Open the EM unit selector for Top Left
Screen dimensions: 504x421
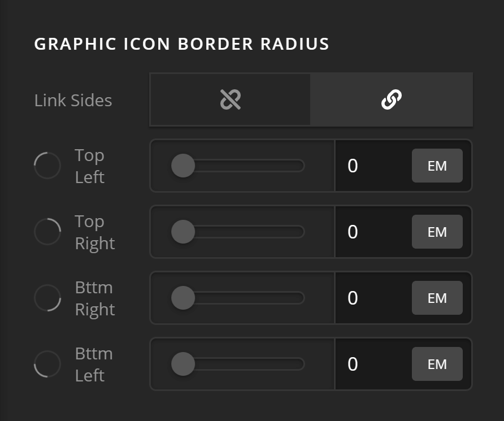pos(437,166)
